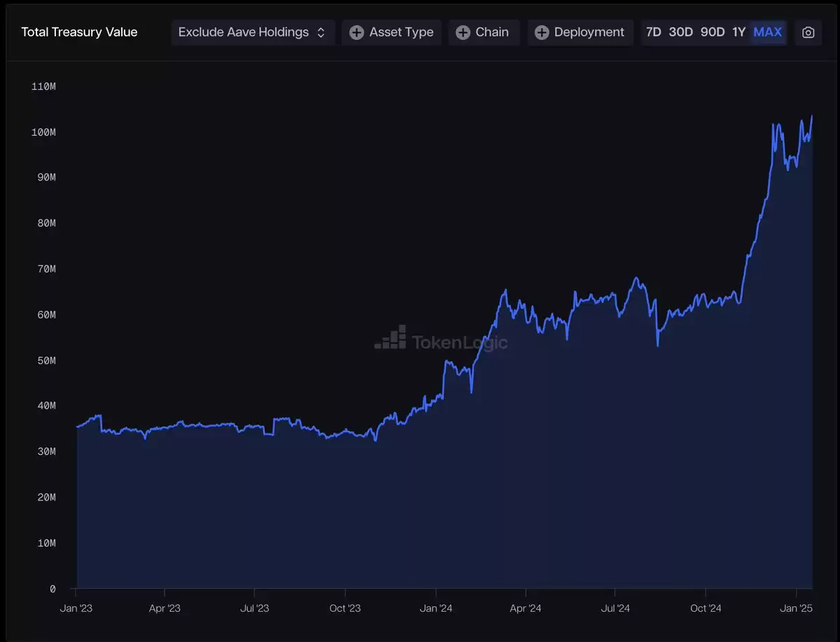840x642 pixels.
Task: Open the Exclude Aave Holdings dropdown
Action: coord(253,32)
